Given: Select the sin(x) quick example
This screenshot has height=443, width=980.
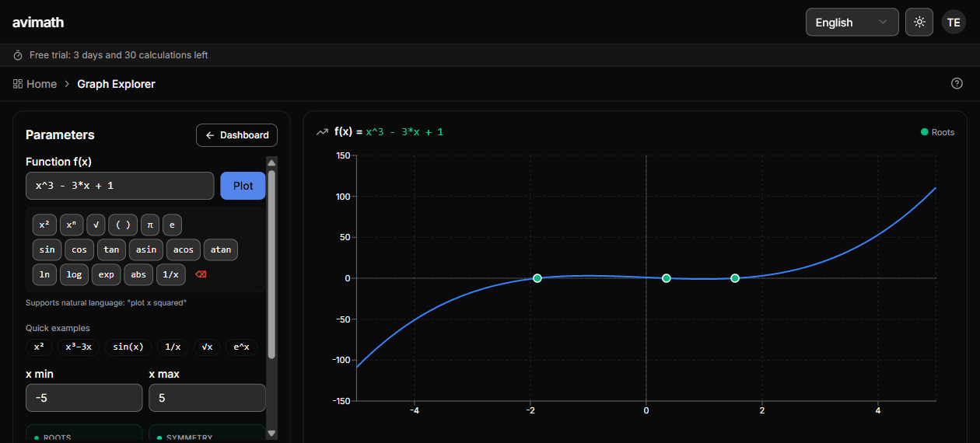Looking at the screenshot, I should pos(128,347).
